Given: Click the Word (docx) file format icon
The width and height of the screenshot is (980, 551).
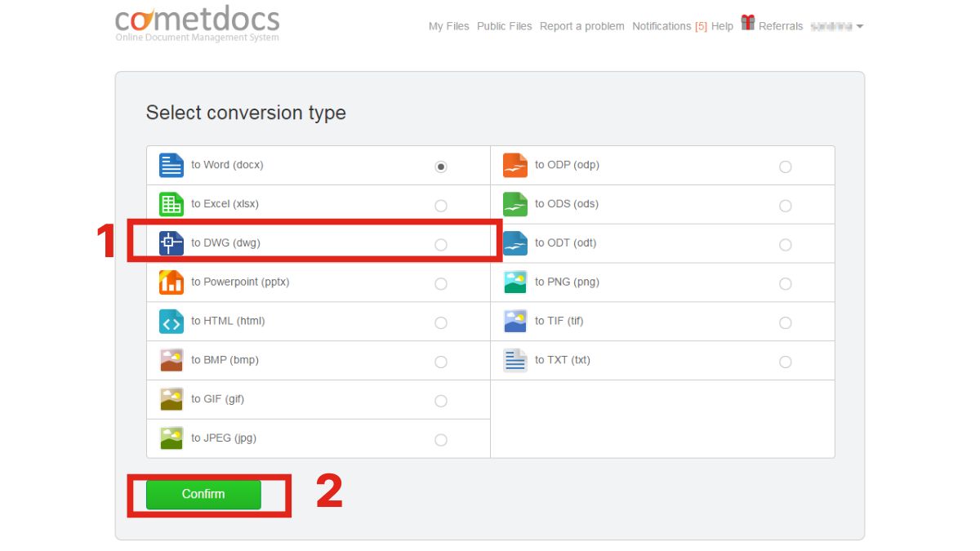Looking at the screenshot, I should 171,165.
